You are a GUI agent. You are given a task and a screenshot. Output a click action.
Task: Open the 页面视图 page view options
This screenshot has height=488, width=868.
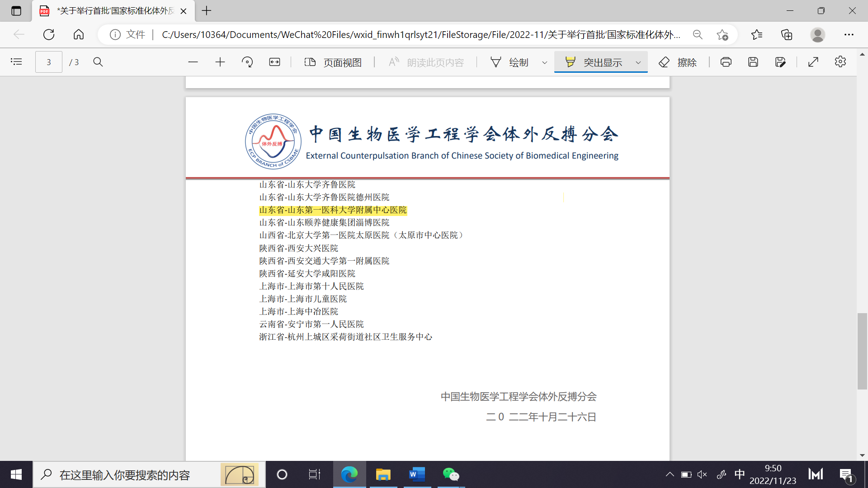(x=333, y=62)
